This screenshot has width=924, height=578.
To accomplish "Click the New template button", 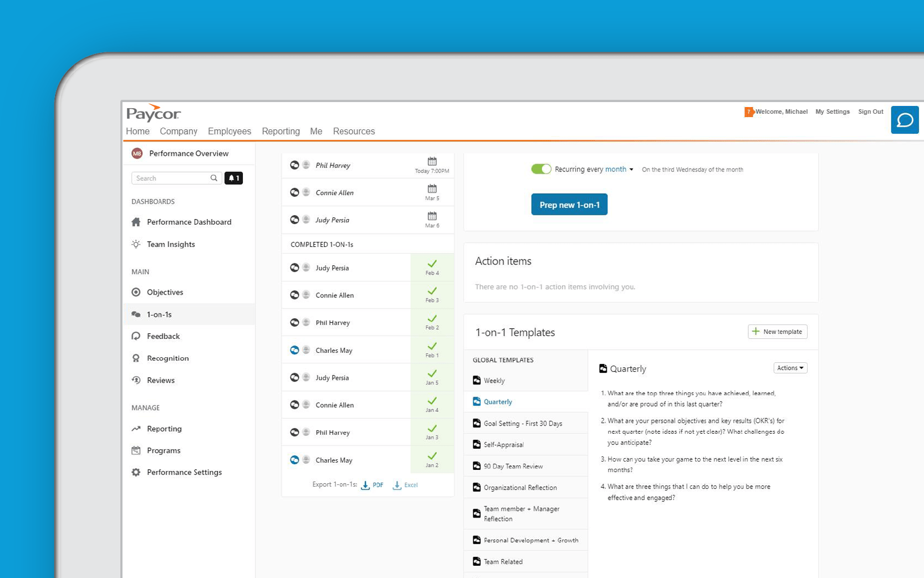I will coord(777,332).
